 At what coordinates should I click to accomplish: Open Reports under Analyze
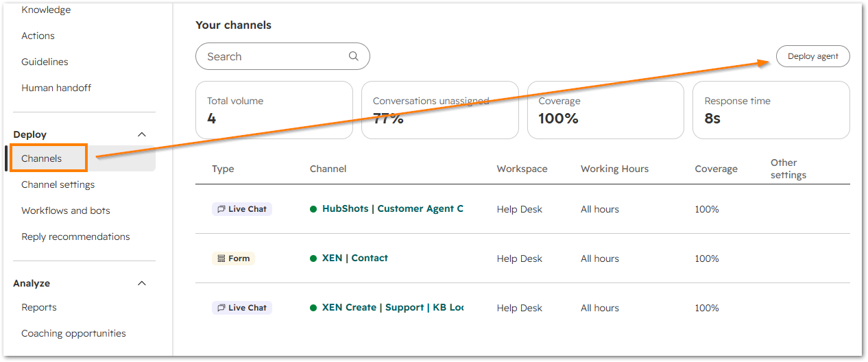click(x=39, y=307)
